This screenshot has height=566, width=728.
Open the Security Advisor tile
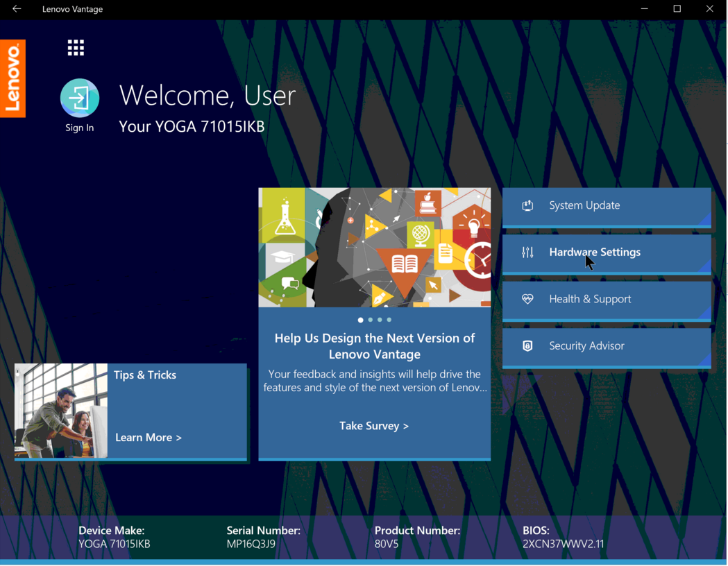[607, 348]
